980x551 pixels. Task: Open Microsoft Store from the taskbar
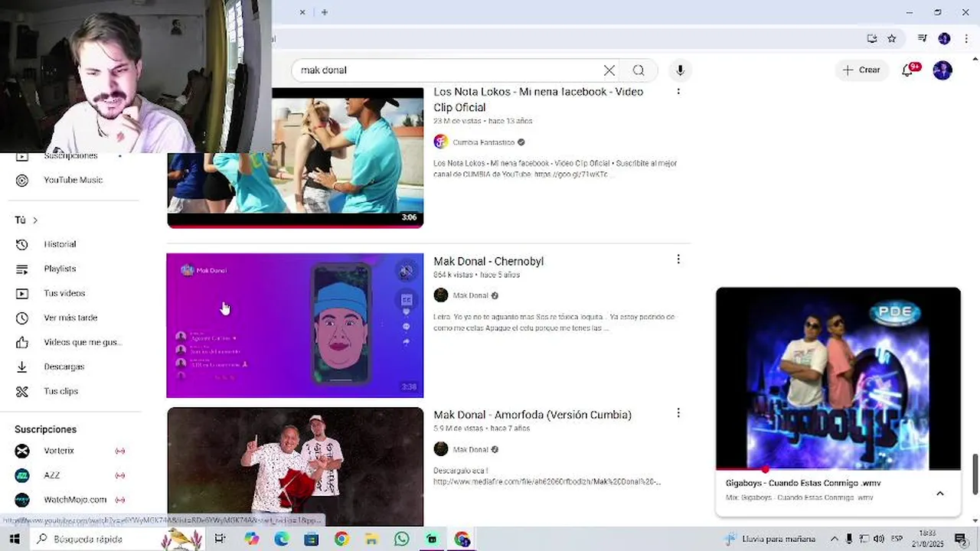click(312, 539)
